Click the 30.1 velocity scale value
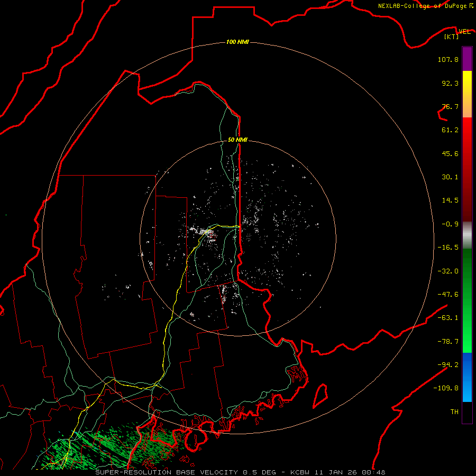 (450, 177)
